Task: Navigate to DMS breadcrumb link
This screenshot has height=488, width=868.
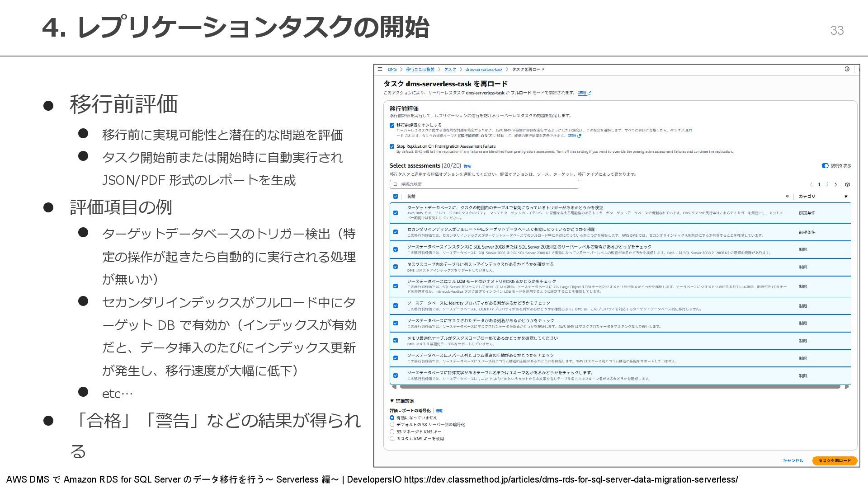Action: [392, 70]
